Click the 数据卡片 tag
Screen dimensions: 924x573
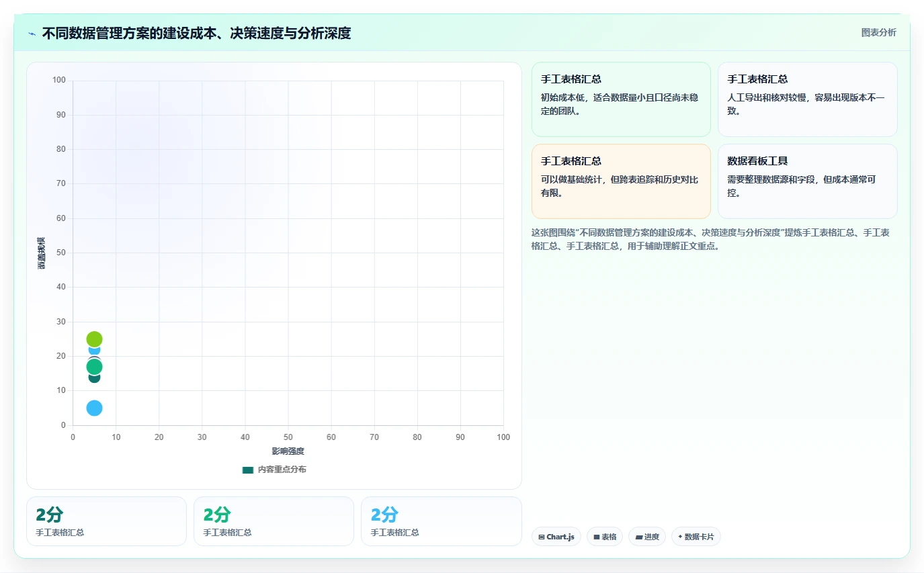(696, 537)
